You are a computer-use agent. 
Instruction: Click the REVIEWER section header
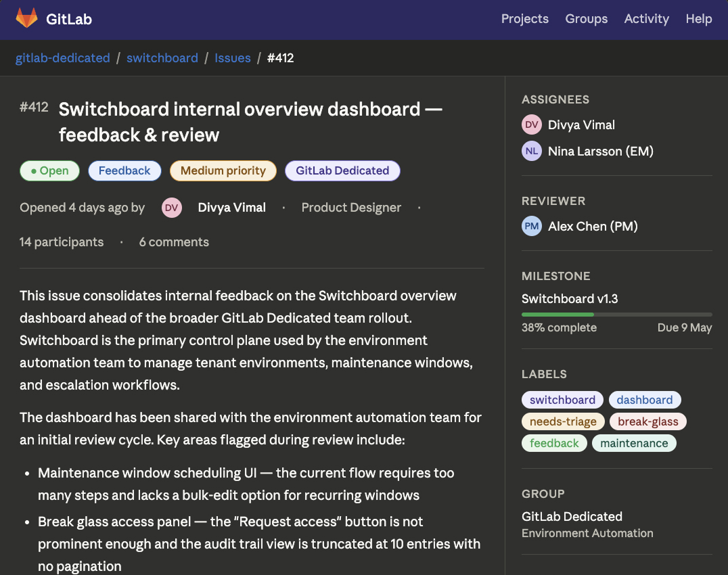pos(553,201)
